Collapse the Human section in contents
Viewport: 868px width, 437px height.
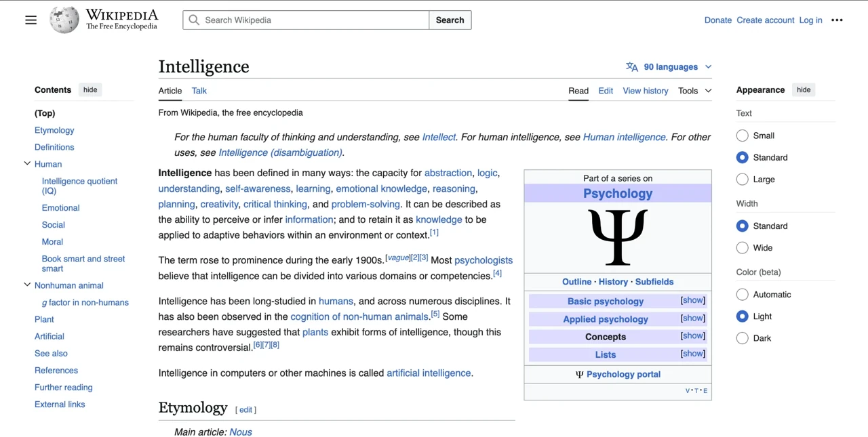27,164
